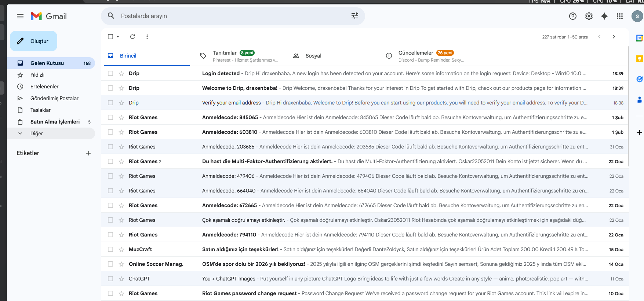The height and width of the screenshot is (301, 644).
Task: Select the ChatGPT email checkbox
Action: tap(110, 279)
